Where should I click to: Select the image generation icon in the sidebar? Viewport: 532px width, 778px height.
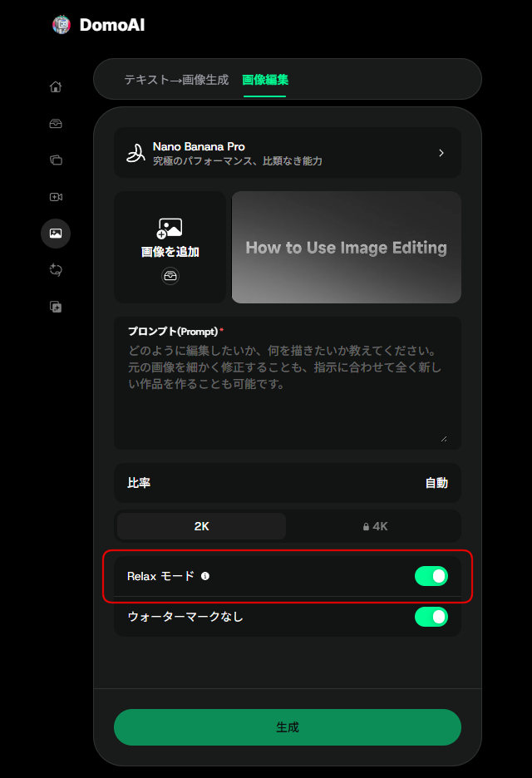(56, 234)
